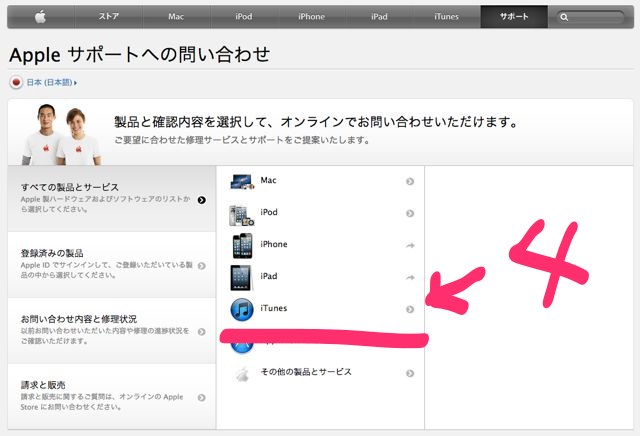Click arrow next to 請求と販売
Screen dimensions: 640x436
pyautogui.click(x=202, y=398)
